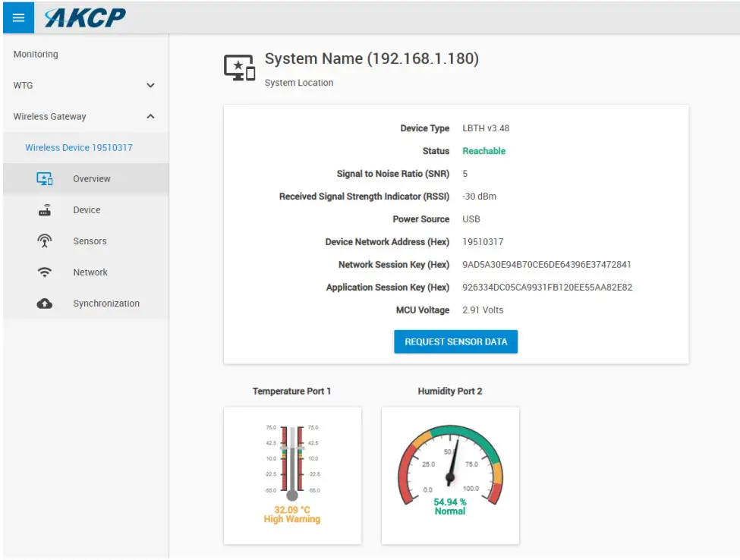Click the Reachable status link
Viewport: 740px width, 560px height.
483,150
